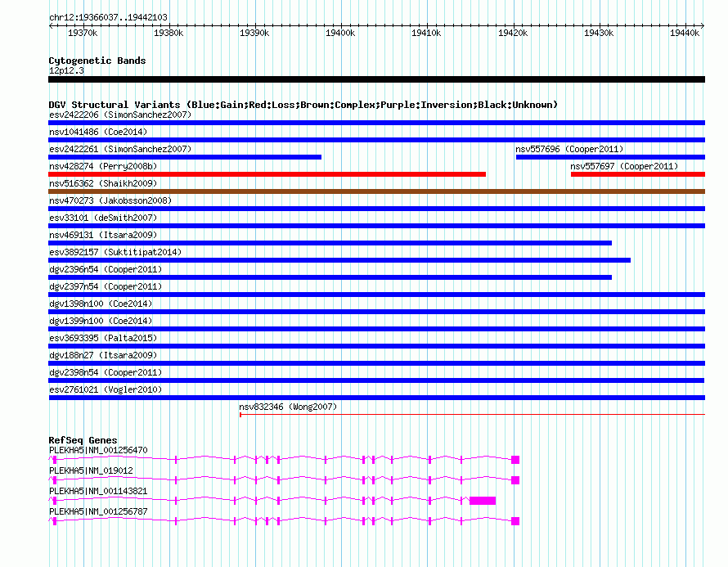Click the 19430k ruler label
Image resolution: width=728 pixels, height=567 pixels.
pyautogui.click(x=599, y=33)
